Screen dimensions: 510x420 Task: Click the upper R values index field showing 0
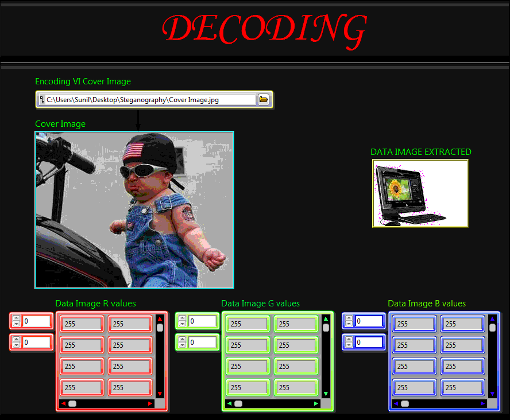[36, 321]
